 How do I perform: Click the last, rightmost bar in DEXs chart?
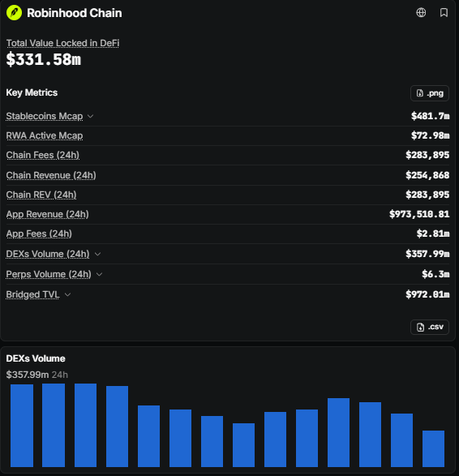pyautogui.click(x=433, y=448)
